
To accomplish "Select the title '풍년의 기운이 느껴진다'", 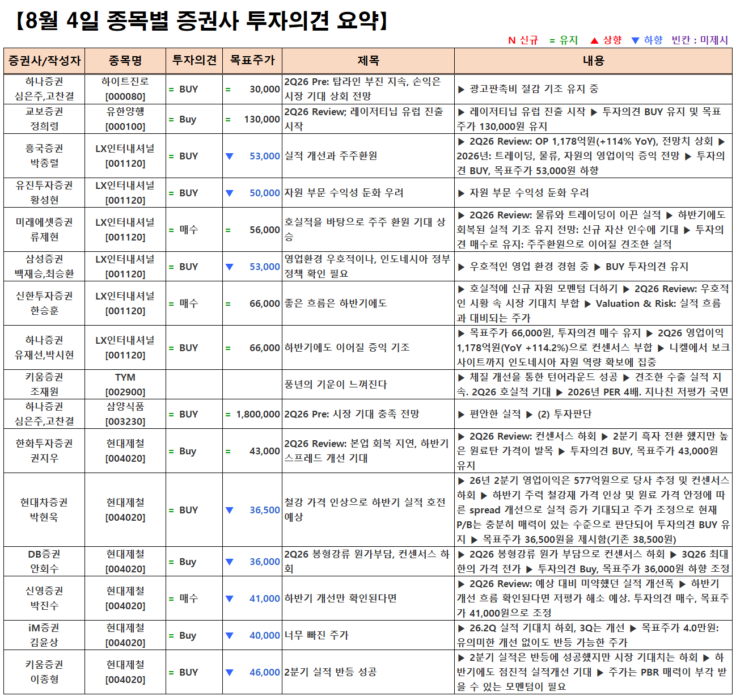I will tap(336, 384).
